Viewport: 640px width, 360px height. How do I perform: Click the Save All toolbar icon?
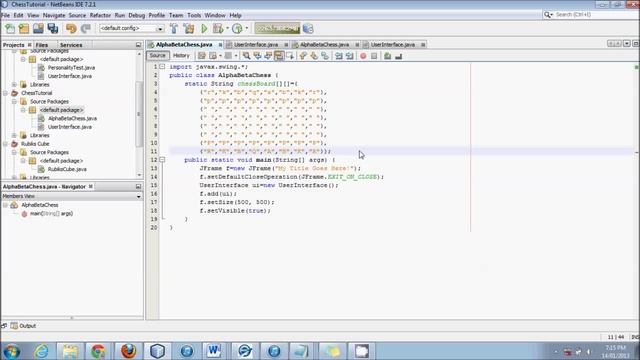(x=53, y=29)
